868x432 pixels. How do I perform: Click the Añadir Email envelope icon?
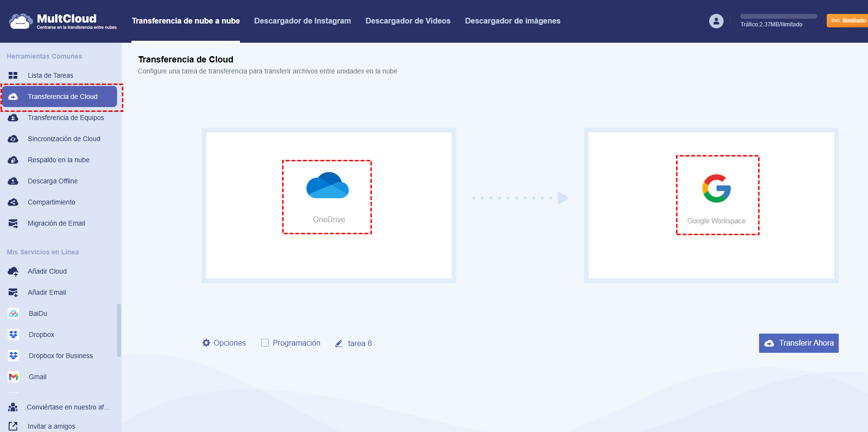tap(13, 292)
